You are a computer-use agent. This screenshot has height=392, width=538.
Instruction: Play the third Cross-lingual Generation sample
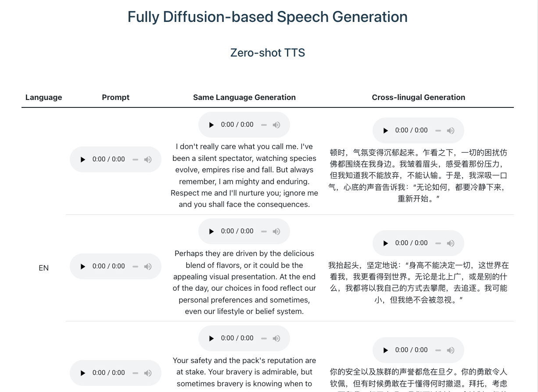386,350
